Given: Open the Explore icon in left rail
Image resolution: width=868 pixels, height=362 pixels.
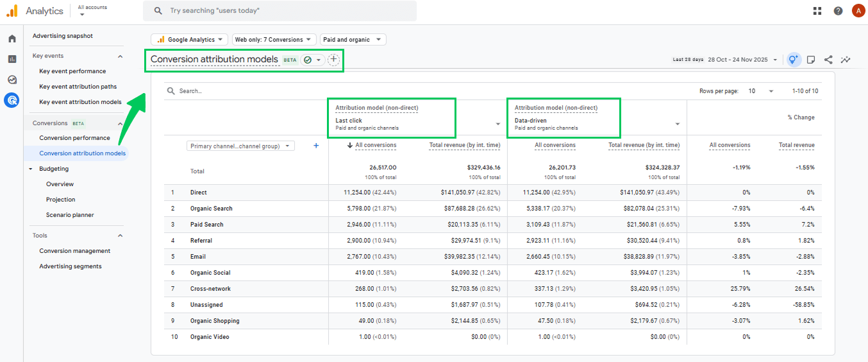Looking at the screenshot, I should (12, 80).
